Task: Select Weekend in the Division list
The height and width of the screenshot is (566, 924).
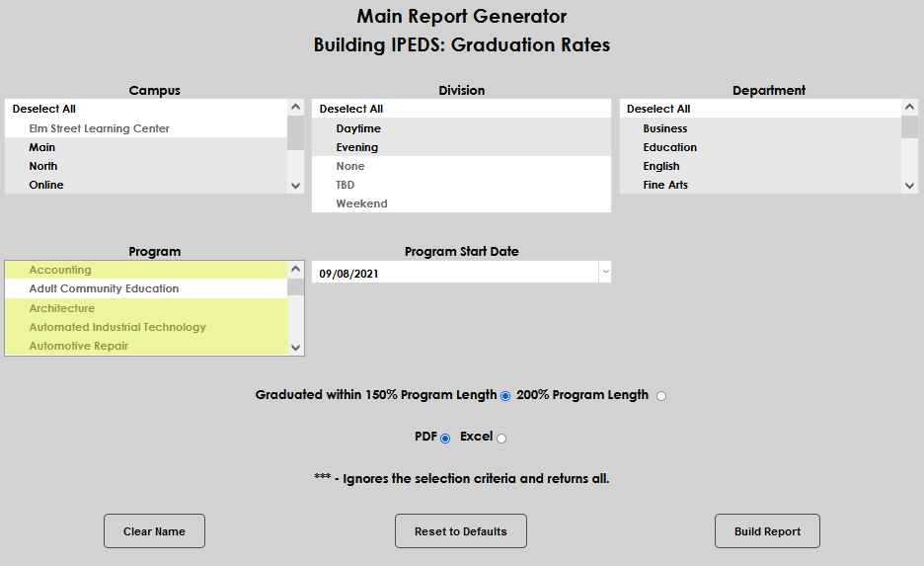Action: [x=361, y=203]
